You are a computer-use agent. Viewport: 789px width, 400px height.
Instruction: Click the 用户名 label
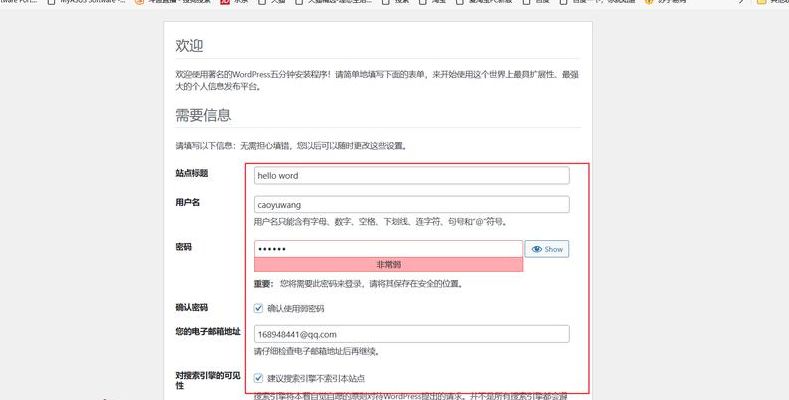tap(188, 202)
